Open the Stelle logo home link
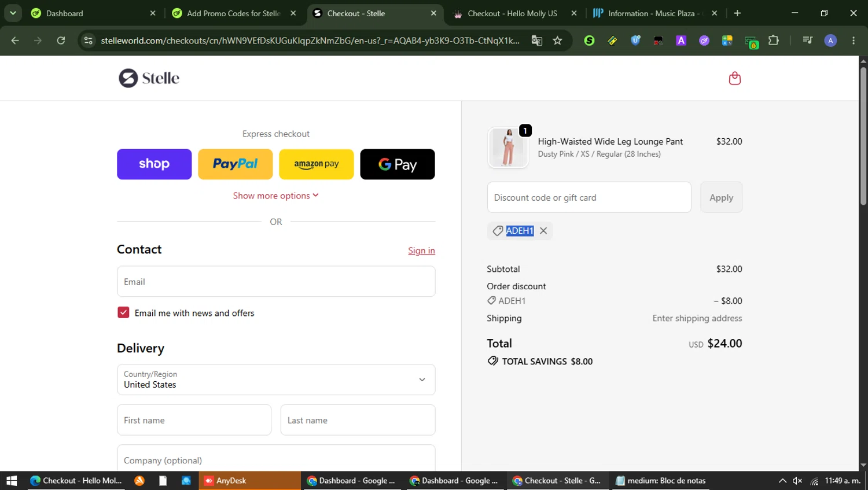Viewport: 868px width, 490px height. point(149,78)
